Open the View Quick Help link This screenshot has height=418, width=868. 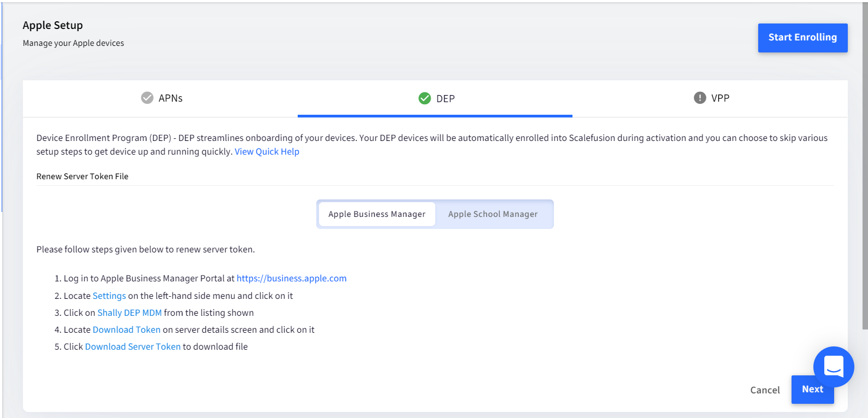(x=267, y=152)
